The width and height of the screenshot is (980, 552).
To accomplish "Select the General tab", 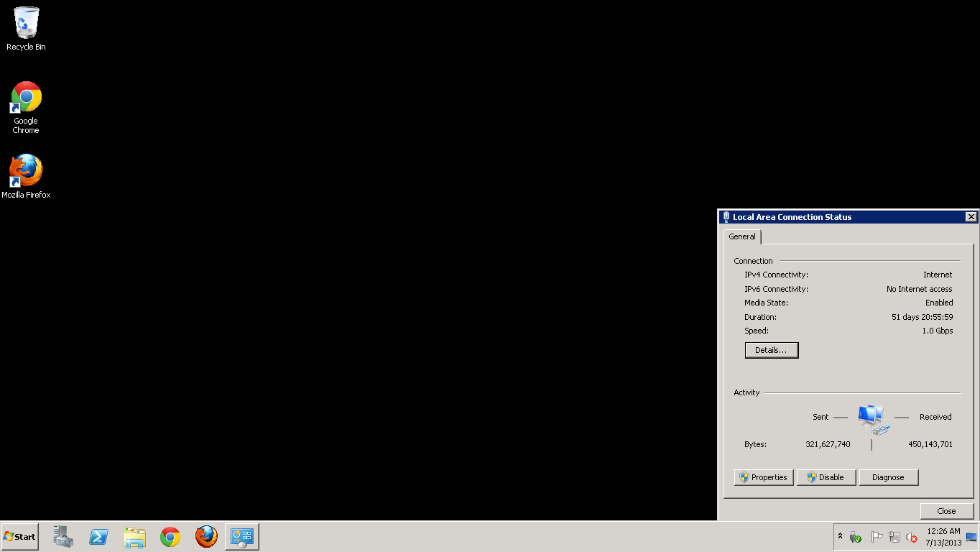I will tap(742, 236).
